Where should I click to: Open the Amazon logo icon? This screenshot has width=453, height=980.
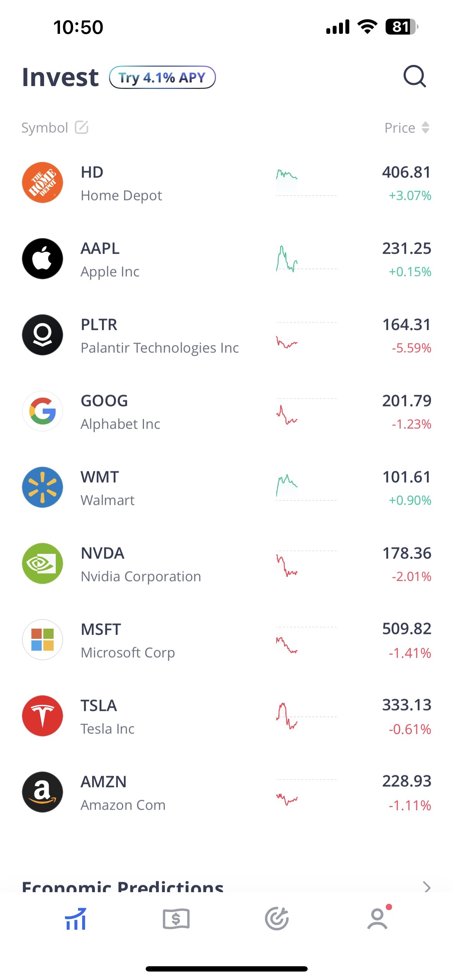[x=43, y=792]
